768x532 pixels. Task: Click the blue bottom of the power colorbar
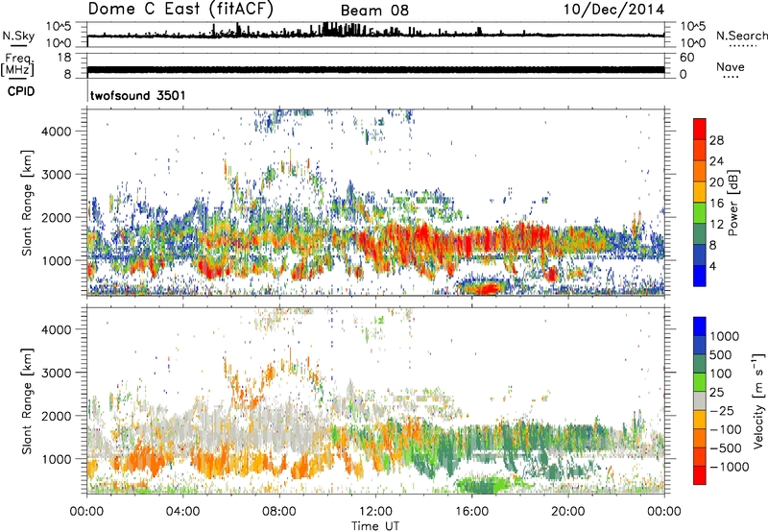coord(700,276)
